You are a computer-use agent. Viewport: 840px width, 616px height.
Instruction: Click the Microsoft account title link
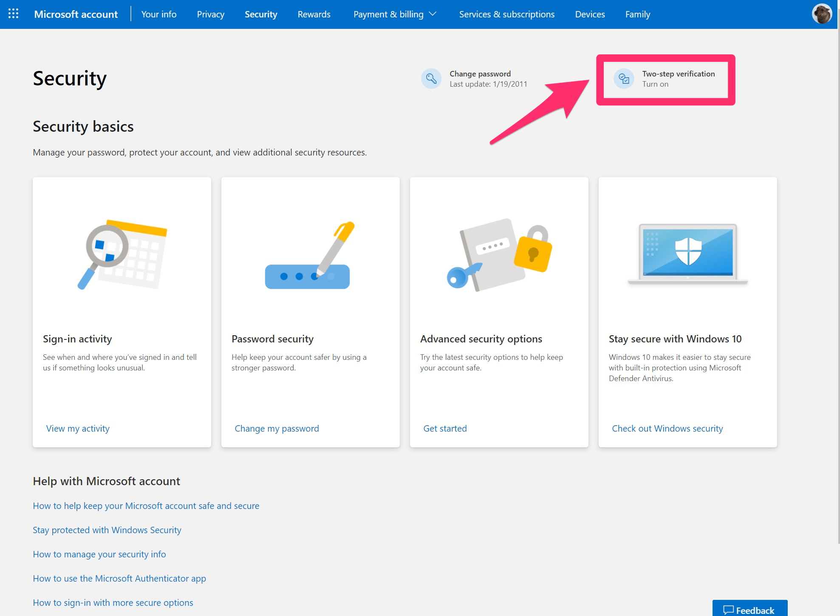click(76, 14)
